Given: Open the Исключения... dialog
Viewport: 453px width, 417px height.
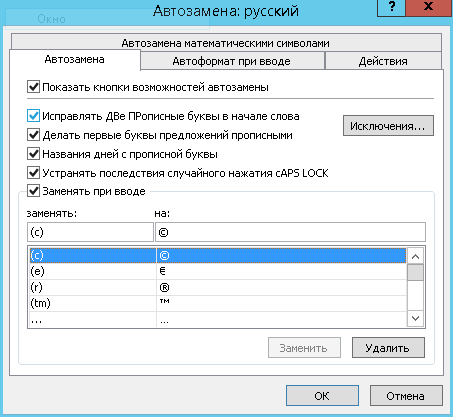Looking at the screenshot, I should [388, 126].
